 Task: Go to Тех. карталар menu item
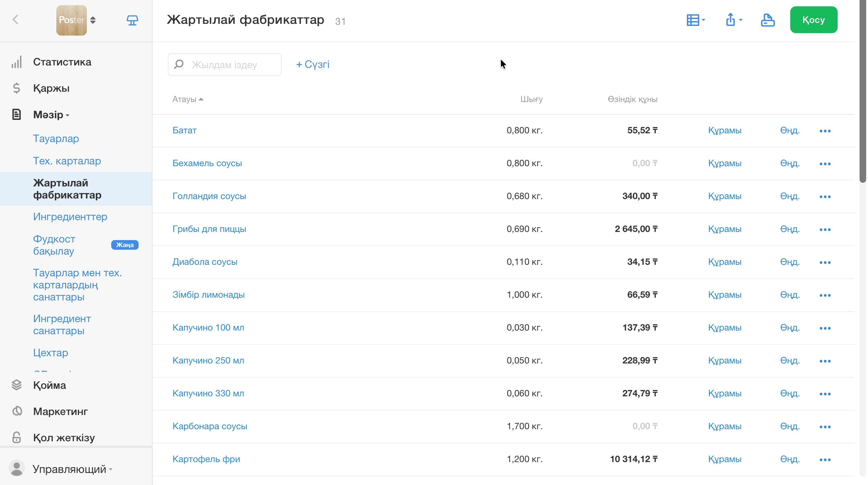click(x=67, y=161)
